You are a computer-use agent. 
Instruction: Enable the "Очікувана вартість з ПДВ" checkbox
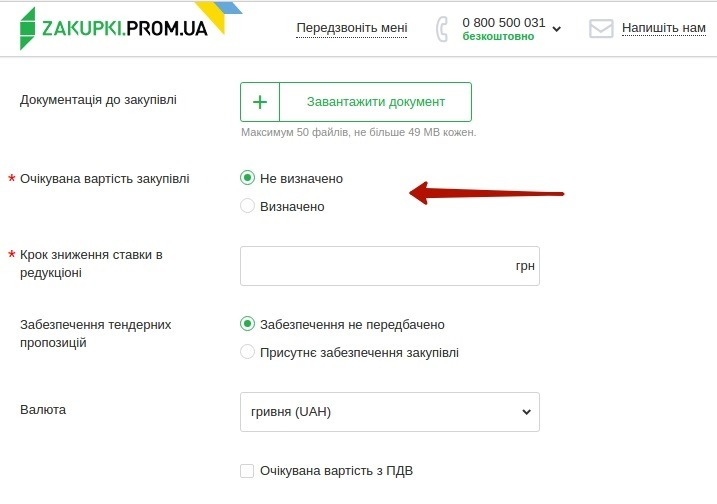click(248, 470)
